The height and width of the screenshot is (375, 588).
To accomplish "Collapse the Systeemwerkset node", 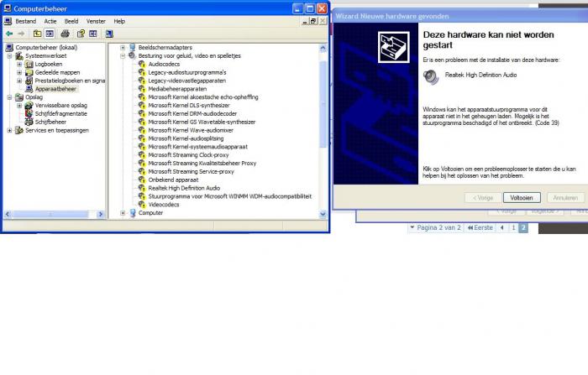I will (9, 56).
